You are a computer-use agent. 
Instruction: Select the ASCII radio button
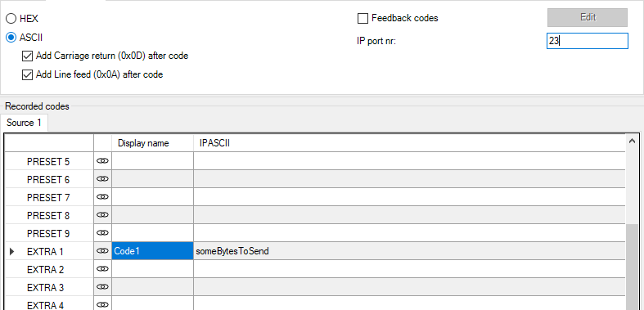[11, 38]
